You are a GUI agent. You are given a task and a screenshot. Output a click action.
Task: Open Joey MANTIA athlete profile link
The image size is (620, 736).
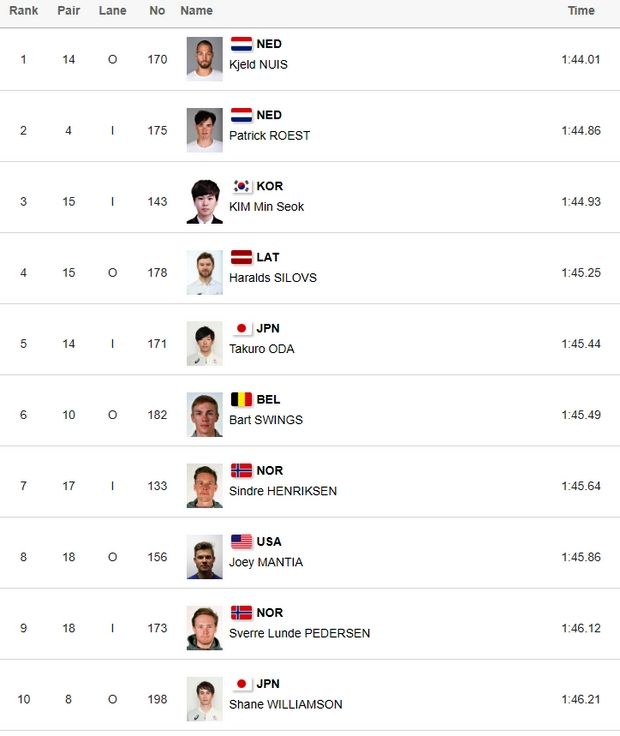(265, 561)
